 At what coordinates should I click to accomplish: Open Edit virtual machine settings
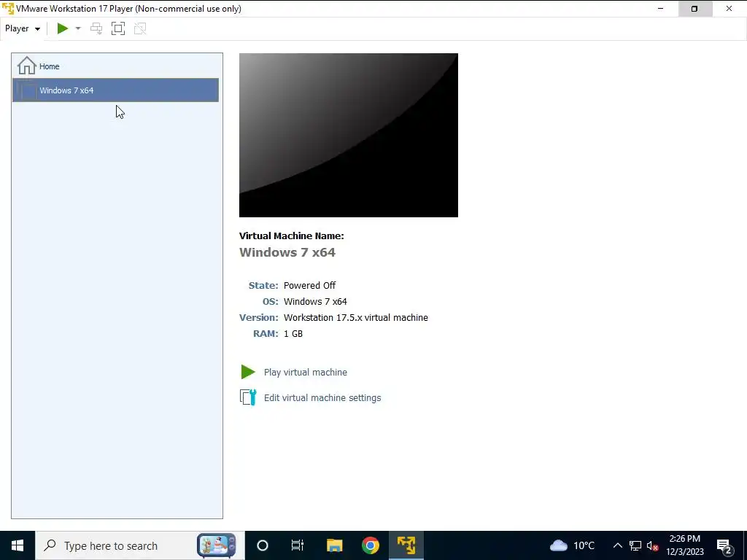click(322, 397)
